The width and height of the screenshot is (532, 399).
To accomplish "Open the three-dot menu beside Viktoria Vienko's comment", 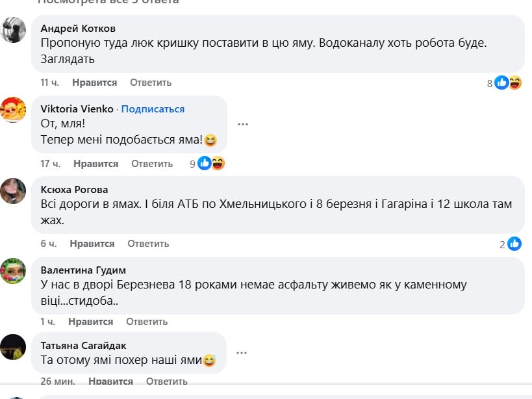I will pyautogui.click(x=243, y=123).
